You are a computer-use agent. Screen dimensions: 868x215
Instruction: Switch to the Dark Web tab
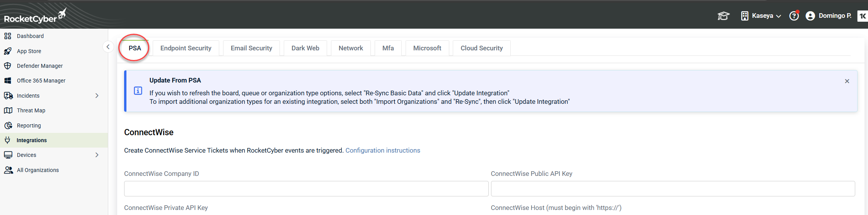pos(305,48)
